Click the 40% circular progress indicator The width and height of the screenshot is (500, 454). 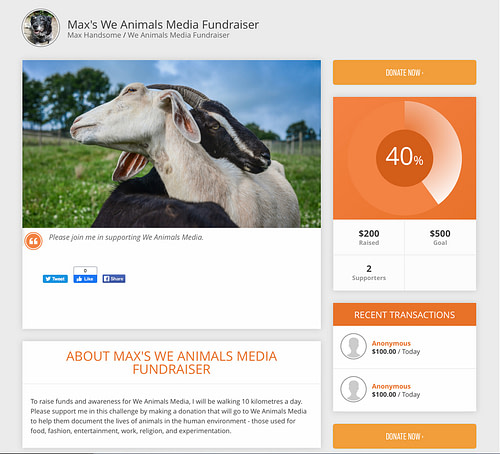pyautogui.click(x=404, y=158)
